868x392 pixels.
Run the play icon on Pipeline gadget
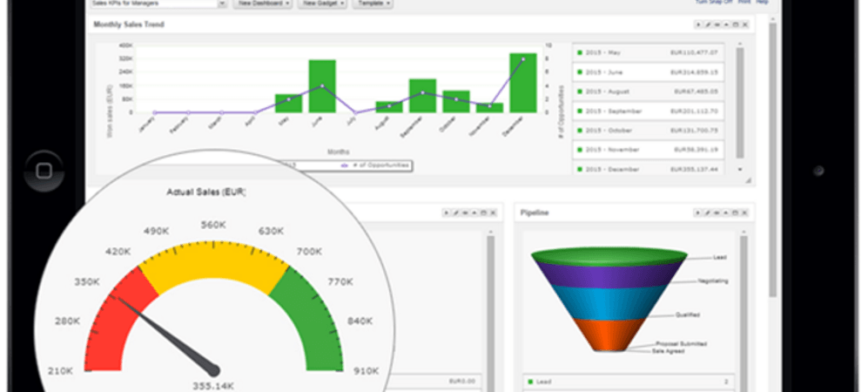point(698,213)
